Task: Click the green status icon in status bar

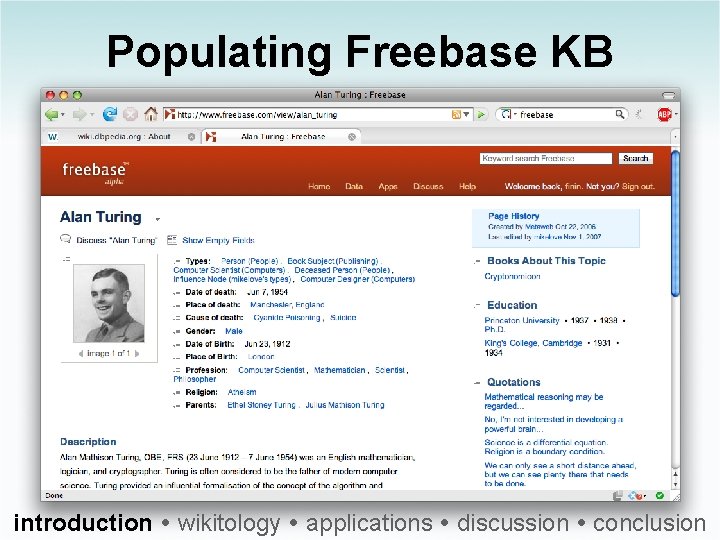Action: pos(660,495)
